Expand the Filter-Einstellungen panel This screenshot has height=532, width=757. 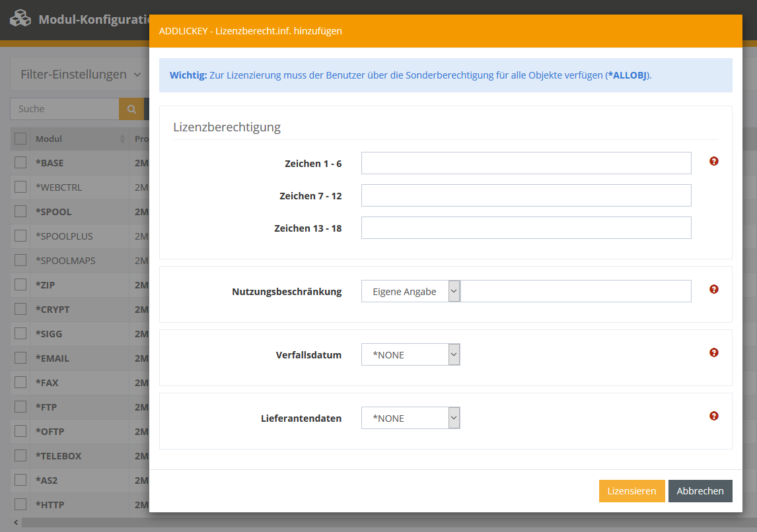(x=81, y=75)
